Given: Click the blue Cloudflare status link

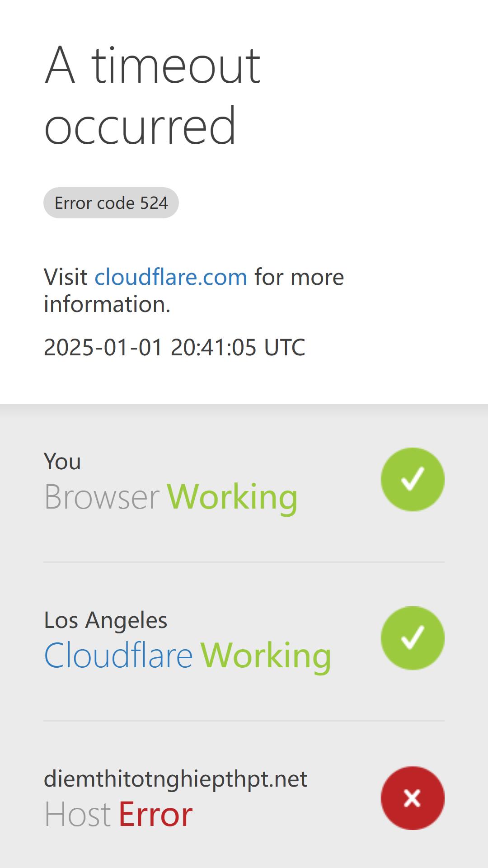Looking at the screenshot, I should click(118, 655).
